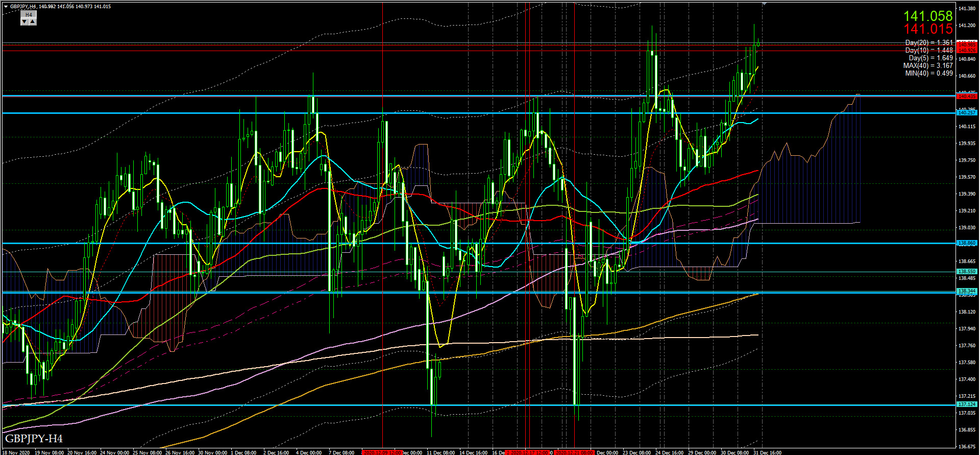Select the MAX(40) = 3.167 label
This screenshot has width=980, height=455.
(928, 65)
